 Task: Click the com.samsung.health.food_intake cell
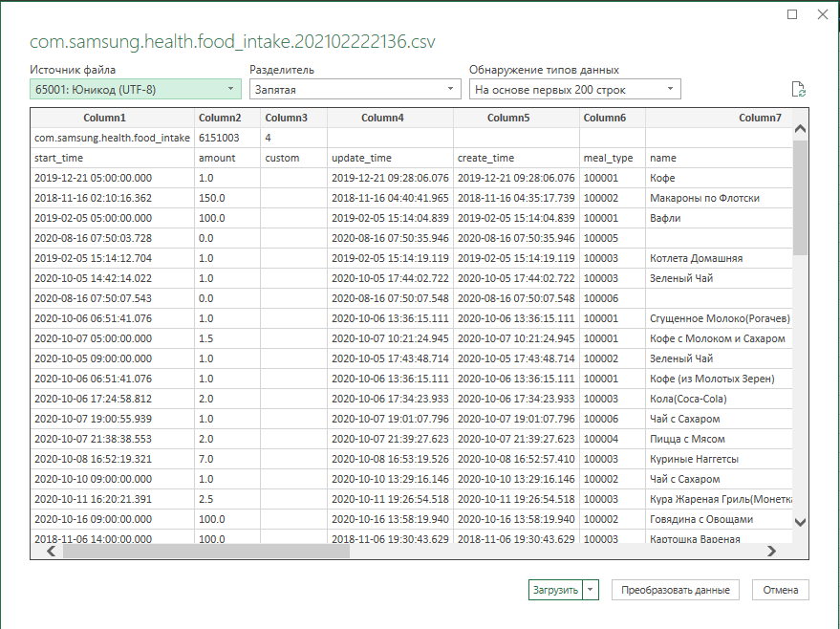click(x=112, y=138)
